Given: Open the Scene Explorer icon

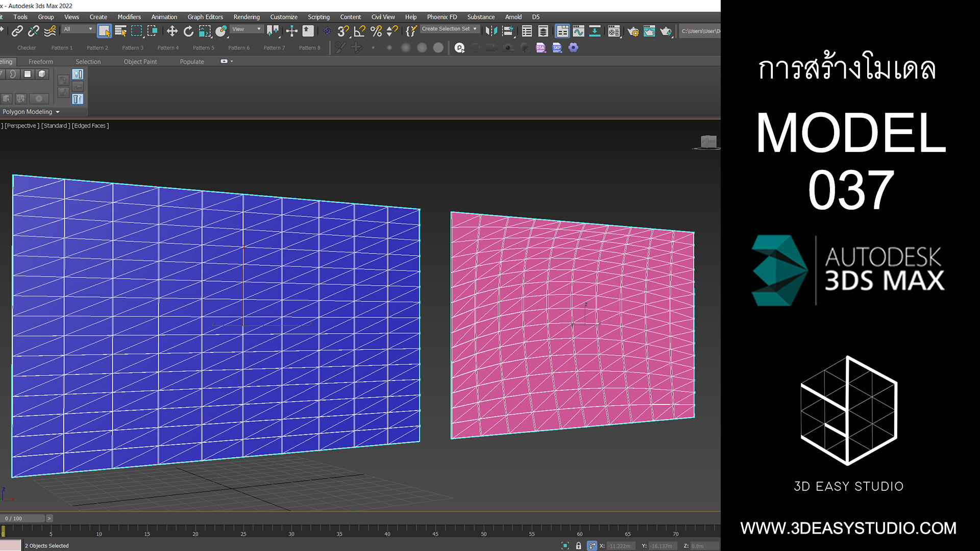Looking at the screenshot, I should pos(527,31).
